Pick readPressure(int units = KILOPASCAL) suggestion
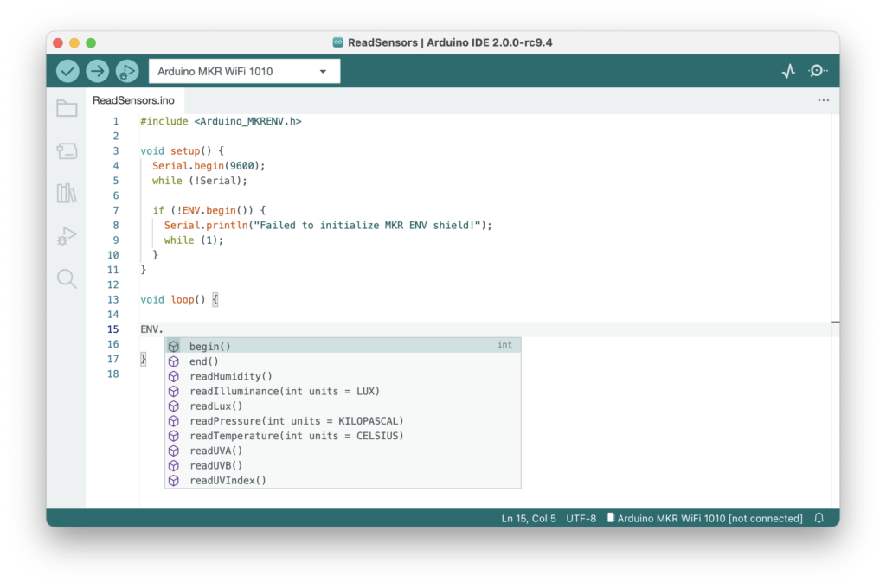Image resolution: width=886 pixels, height=588 pixels. [x=343, y=421]
